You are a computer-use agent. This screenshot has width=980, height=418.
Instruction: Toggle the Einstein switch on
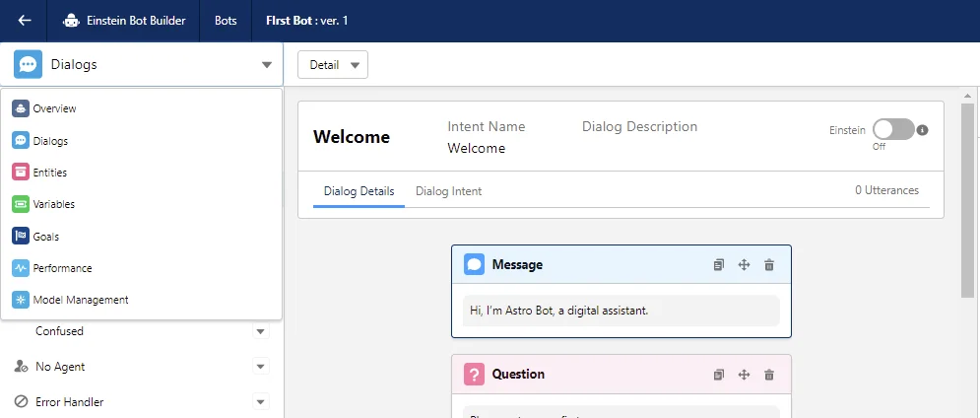click(x=893, y=129)
